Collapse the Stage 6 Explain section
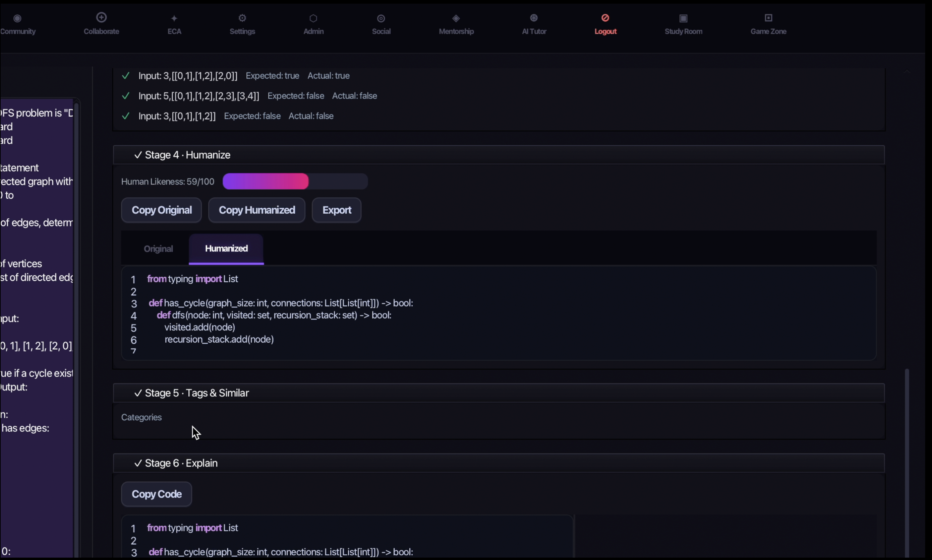Viewport: 932px width, 560px height. click(x=499, y=464)
